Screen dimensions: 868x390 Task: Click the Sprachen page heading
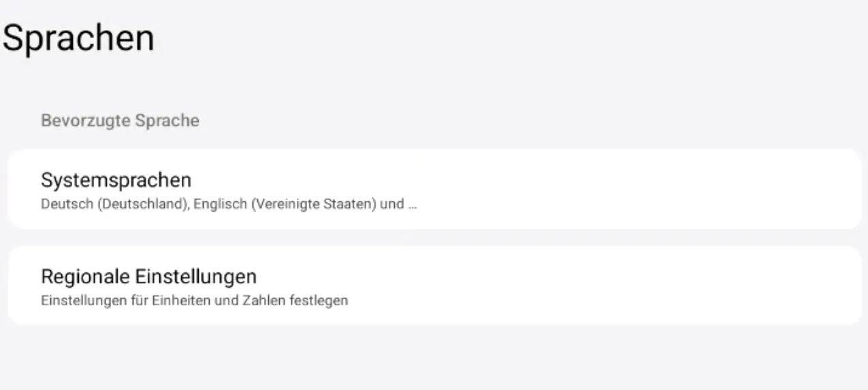[78, 39]
